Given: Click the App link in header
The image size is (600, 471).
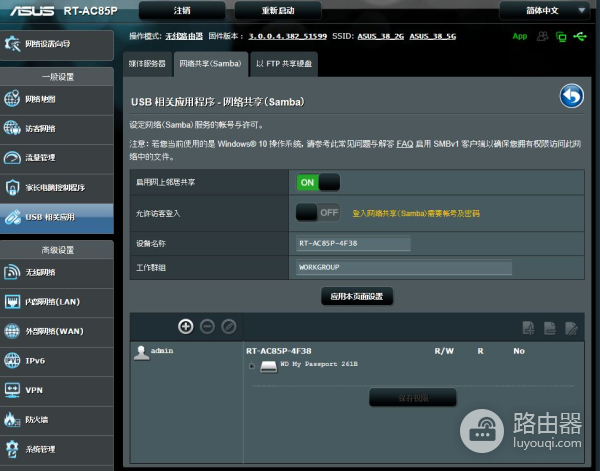Looking at the screenshot, I should tap(520, 36).
